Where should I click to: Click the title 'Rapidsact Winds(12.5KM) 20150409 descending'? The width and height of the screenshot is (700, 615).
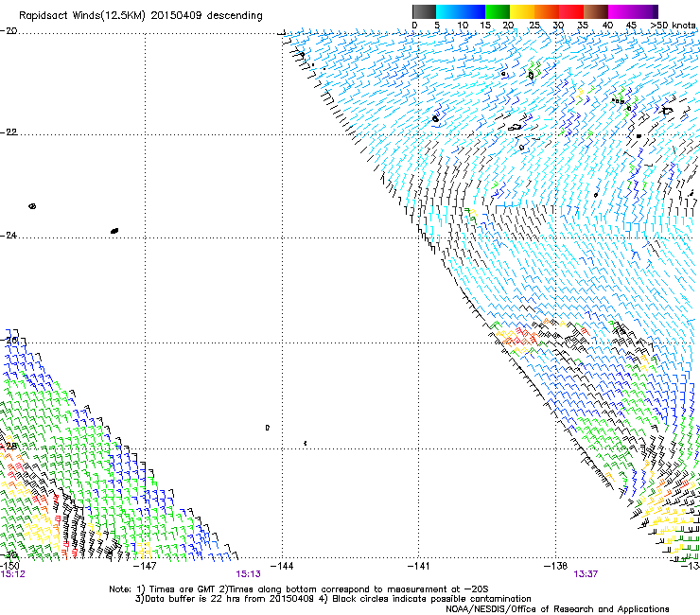141,15
